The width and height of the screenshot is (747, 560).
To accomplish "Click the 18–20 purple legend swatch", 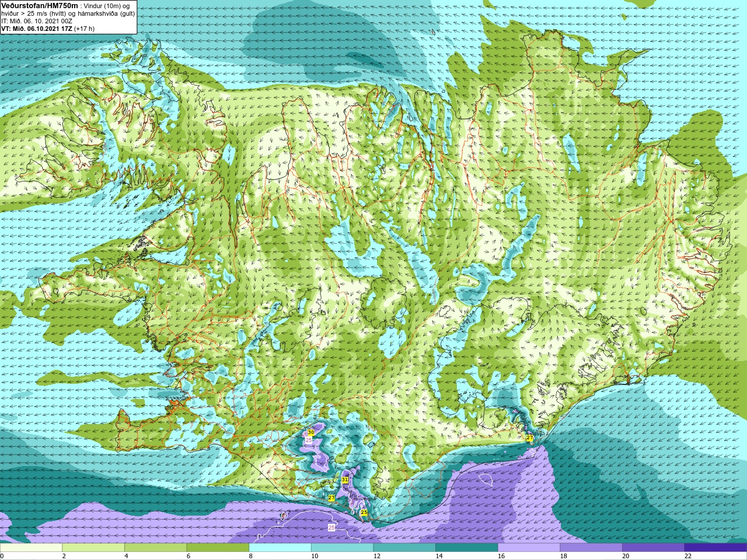I will click(x=591, y=548).
